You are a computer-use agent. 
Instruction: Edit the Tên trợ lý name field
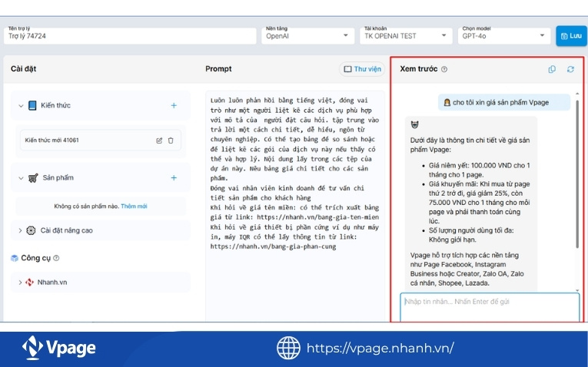pyautogui.click(x=130, y=35)
